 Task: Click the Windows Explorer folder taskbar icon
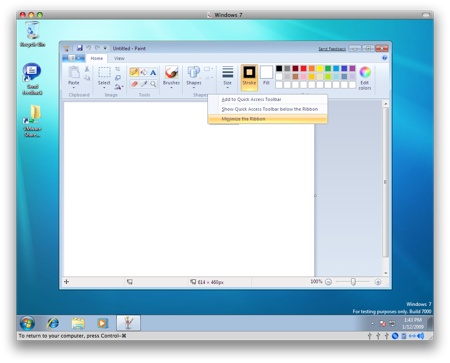point(78,323)
